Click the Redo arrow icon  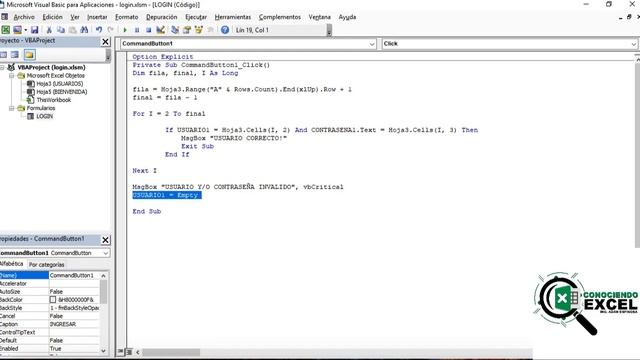111,30
